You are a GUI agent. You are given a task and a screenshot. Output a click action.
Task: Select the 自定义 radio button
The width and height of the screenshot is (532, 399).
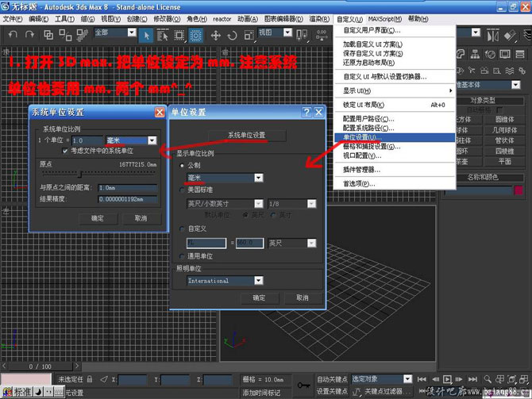pyautogui.click(x=182, y=228)
